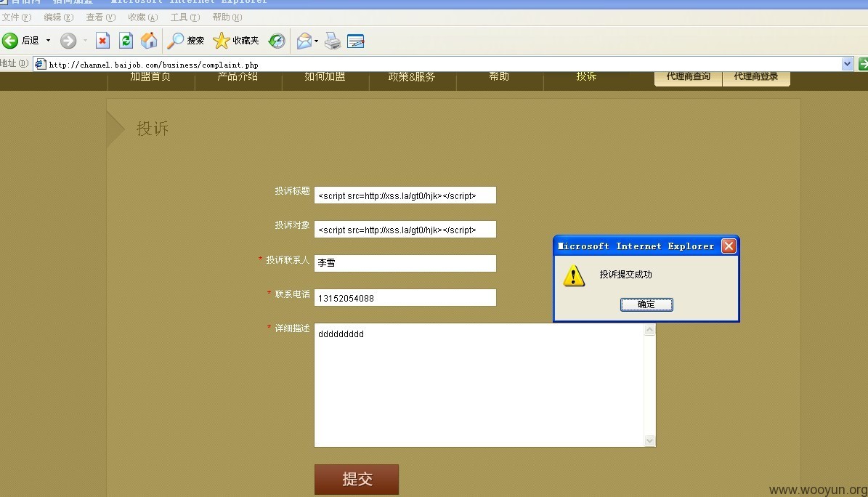Open 政策&服务 navigation link

point(412,76)
